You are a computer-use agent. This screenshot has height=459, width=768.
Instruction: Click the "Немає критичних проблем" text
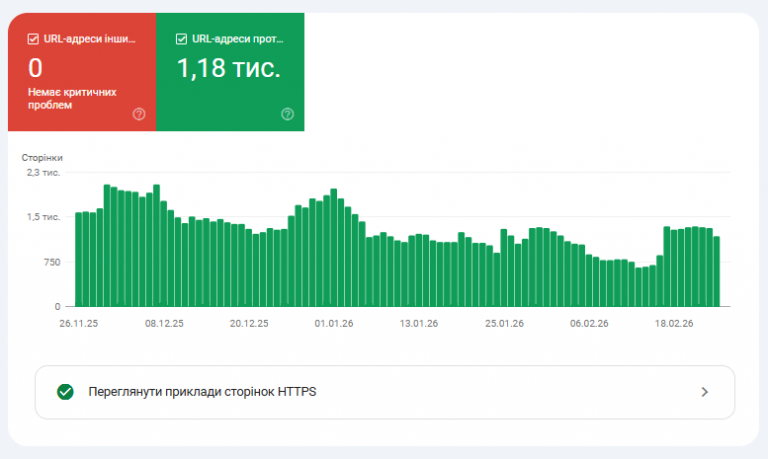[x=72, y=98]
